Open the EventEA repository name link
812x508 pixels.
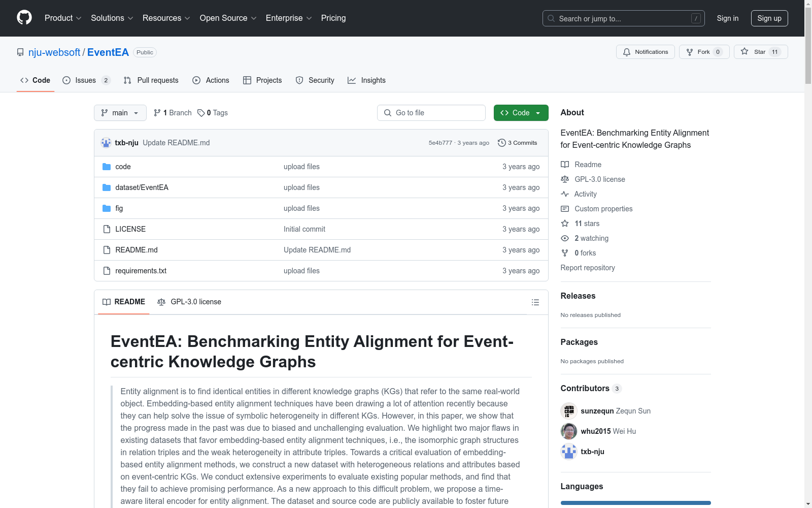pos(108,52)
